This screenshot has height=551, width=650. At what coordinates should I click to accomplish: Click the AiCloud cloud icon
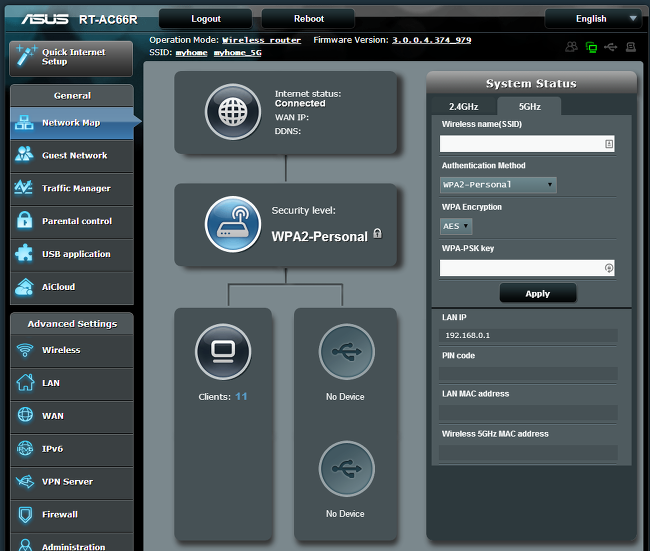coord(24,286)
